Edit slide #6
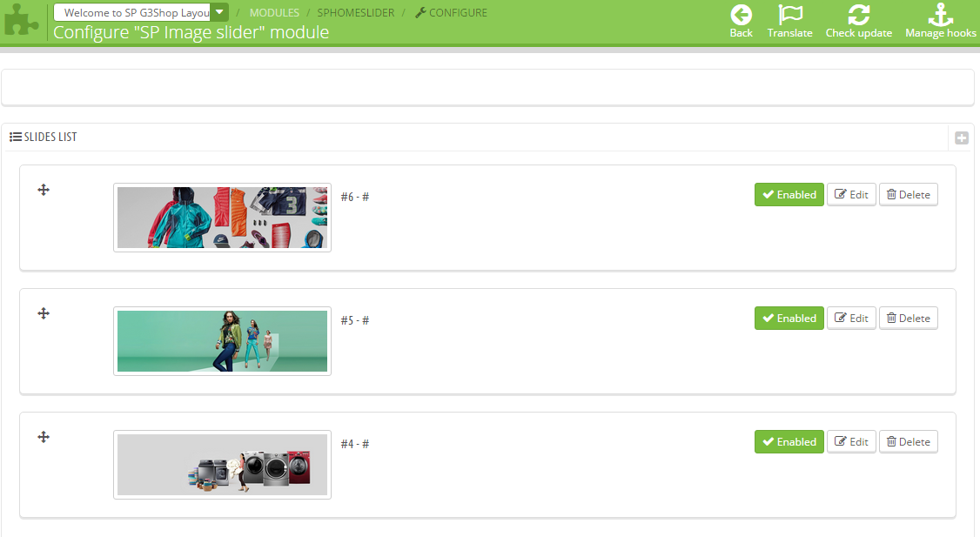 (851, 194)
